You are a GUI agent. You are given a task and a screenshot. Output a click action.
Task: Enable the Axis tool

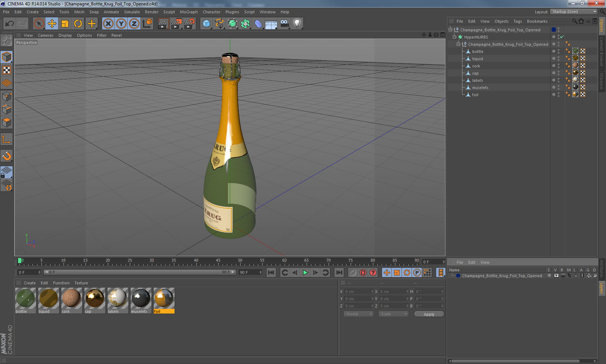pyautogui.click(x=6, y=139)
